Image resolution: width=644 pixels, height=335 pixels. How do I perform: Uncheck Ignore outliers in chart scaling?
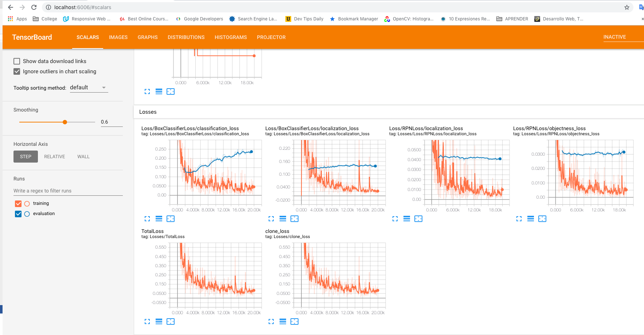(17, 71)
